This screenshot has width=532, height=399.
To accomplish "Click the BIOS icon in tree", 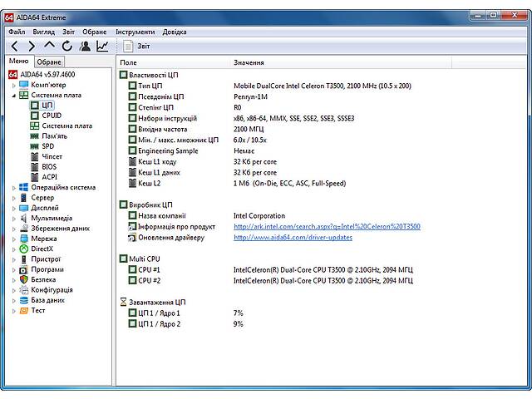I will point(35,166).
